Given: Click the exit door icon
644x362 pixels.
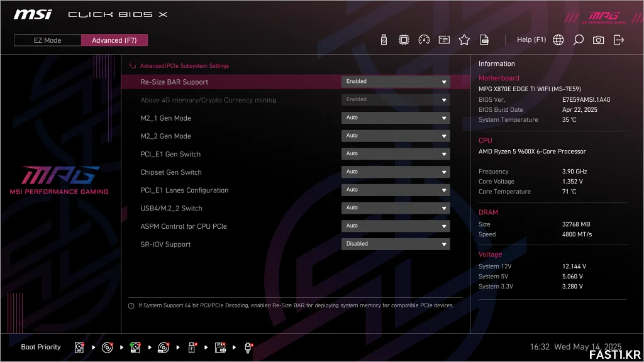Looking at the screenshot, I should click(619, 40).
